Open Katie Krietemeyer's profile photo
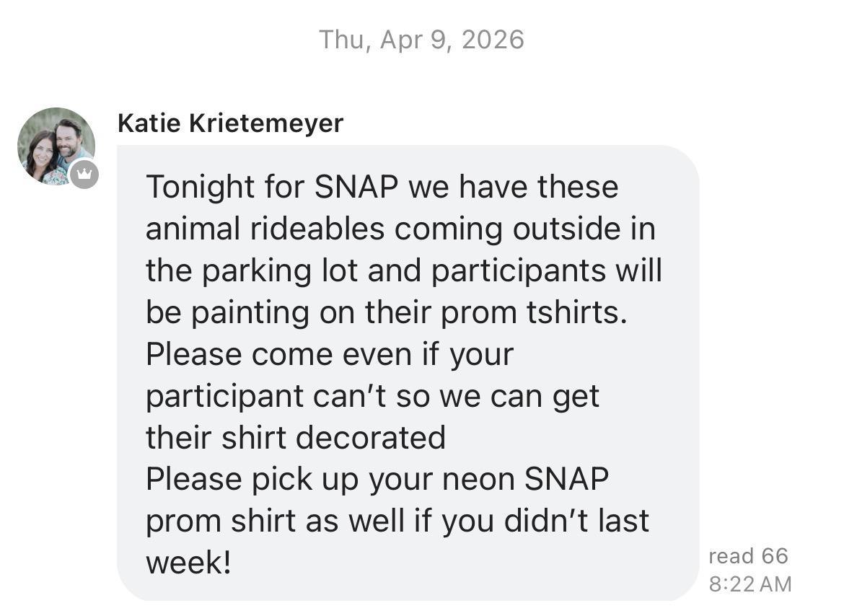 point(56,146)
